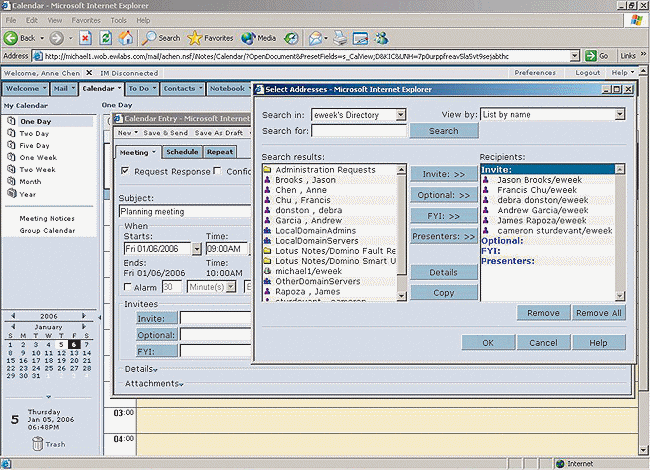650x470 pixels.
Task: Click the Remove All button
Action: click(599, 313)
